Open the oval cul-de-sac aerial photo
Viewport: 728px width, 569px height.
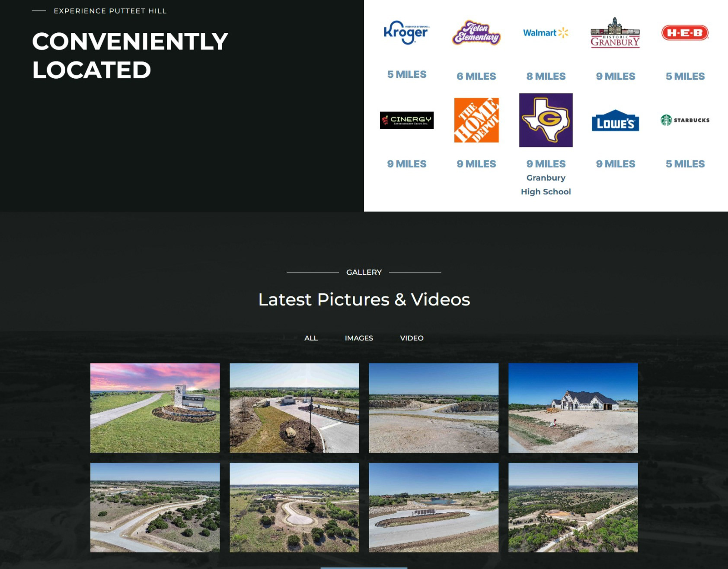tap(294, 508)
